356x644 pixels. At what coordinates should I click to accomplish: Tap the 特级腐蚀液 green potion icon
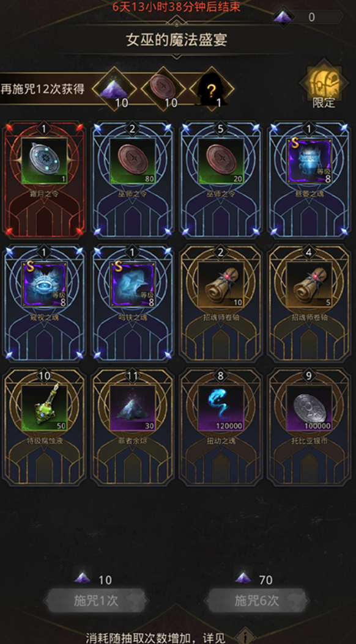(x=45, y=408)
